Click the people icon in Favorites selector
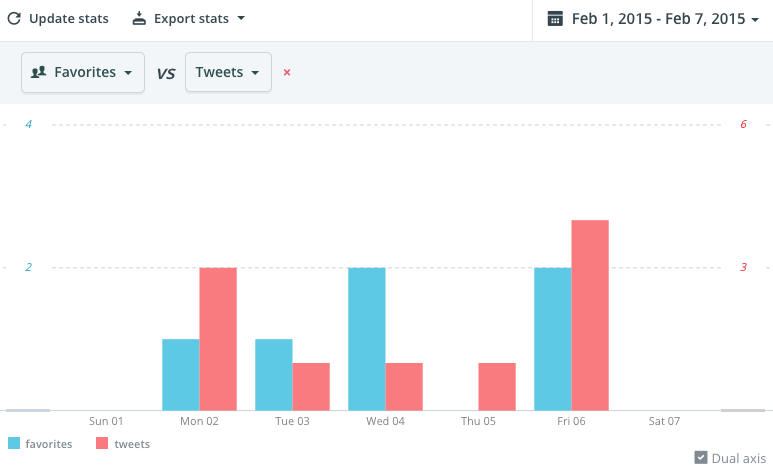 coord(39,73)
